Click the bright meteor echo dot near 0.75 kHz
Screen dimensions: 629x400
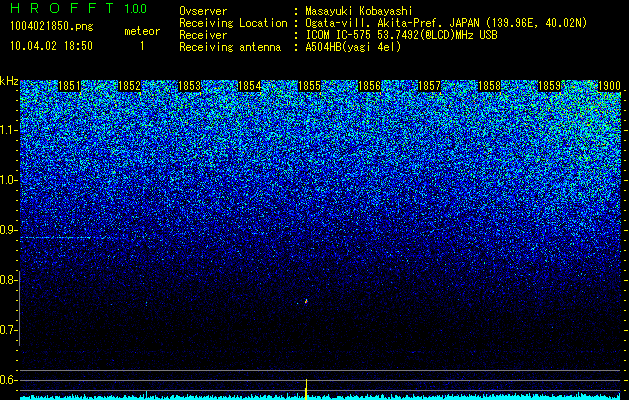coord(306,301)
